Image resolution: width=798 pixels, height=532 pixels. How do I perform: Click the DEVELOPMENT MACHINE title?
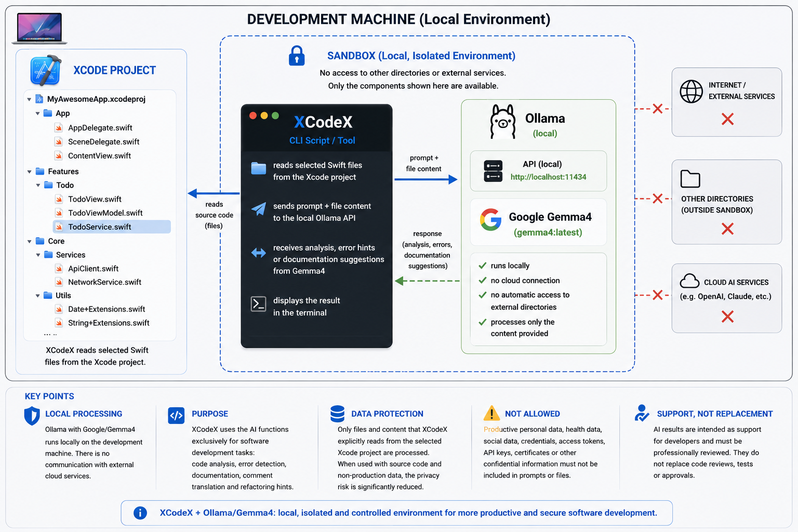[398, 19]
